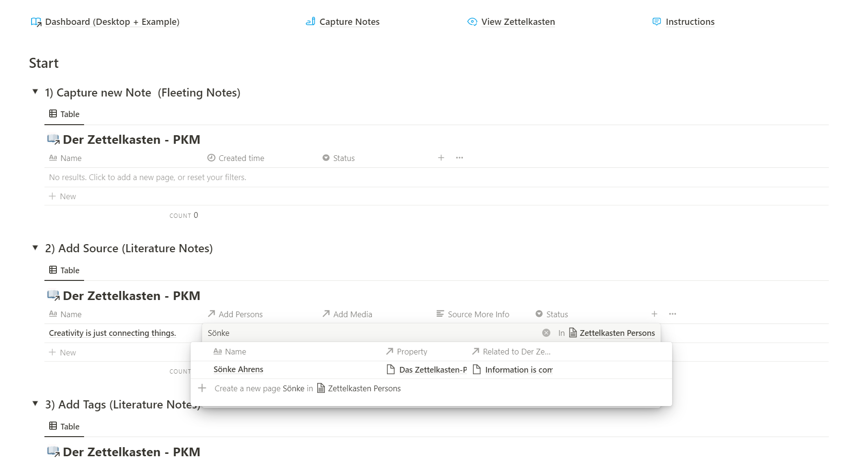This screenshot has width=868, height=461.
Task: Select the Table tab under Add Source
Action: pyautogui.click(x=64, y=270)
